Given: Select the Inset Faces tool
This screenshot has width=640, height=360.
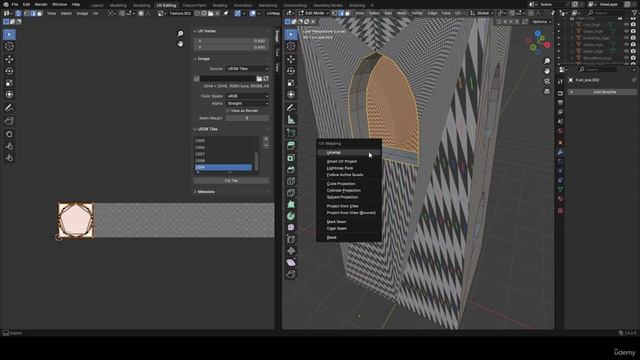Looking at the screenshot, I should pos(291,158).
